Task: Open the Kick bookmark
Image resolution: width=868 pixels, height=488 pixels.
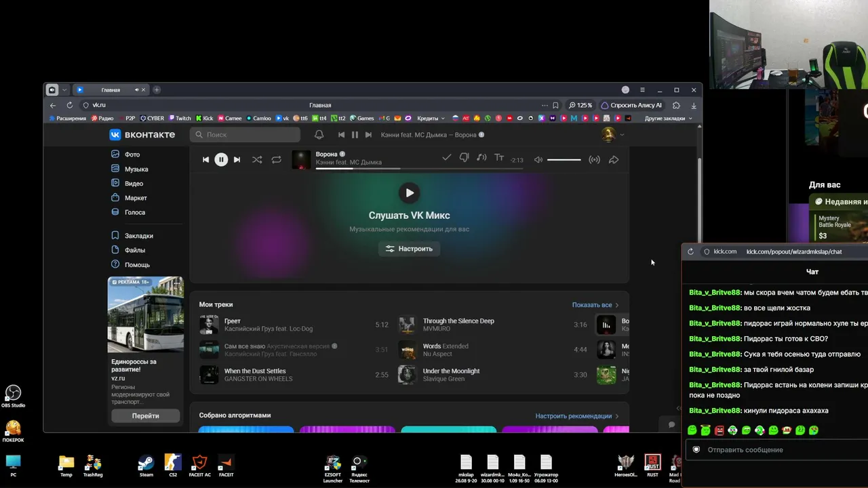Action: tap(204, 118)
